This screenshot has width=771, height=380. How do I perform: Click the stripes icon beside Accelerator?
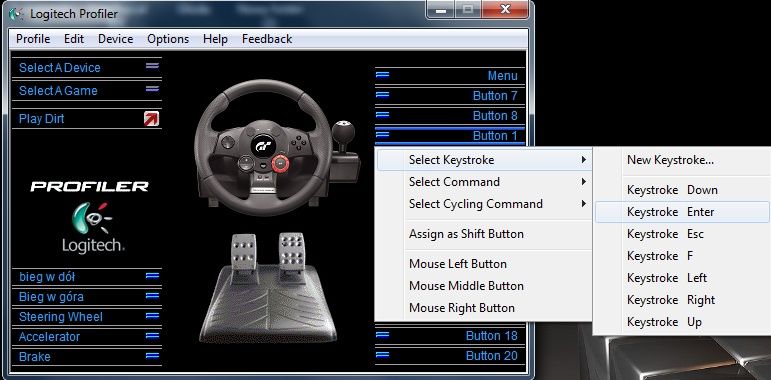click(x=152, y=335)
